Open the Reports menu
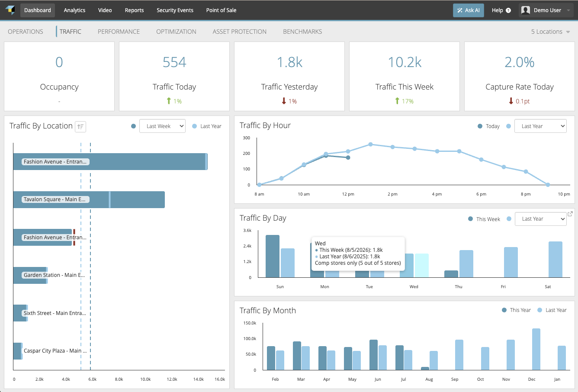 [x=134, y=10]
